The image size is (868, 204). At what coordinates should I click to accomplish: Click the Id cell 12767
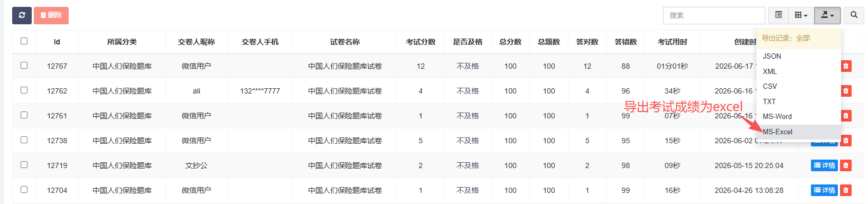(57, 66)
